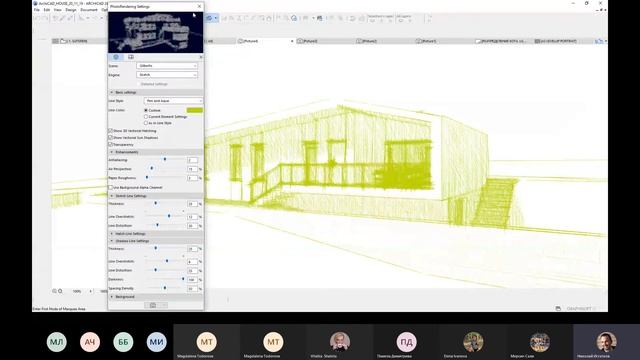Viewport: 640px width, 360px height.
Task: Toggle the Transparency checkbox
Action: coord(111,144)
